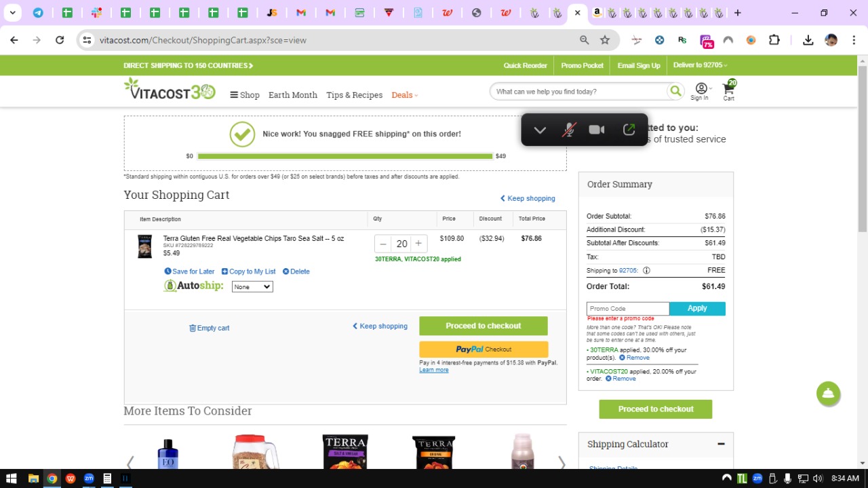Delete Terra chips from the cart
This screenshot has height=488, width=868.
pyautogui.click(x=296, y=271)
